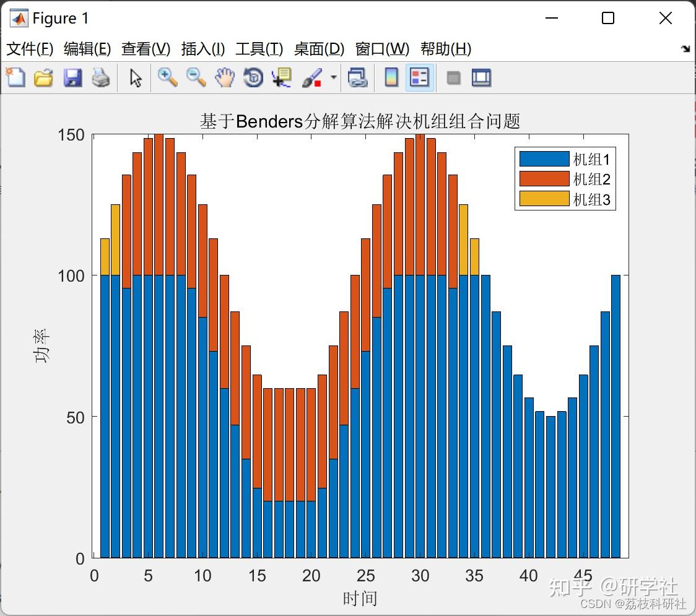Click the Link Plot icon
The image size is (696, 616).
[358, 77]
